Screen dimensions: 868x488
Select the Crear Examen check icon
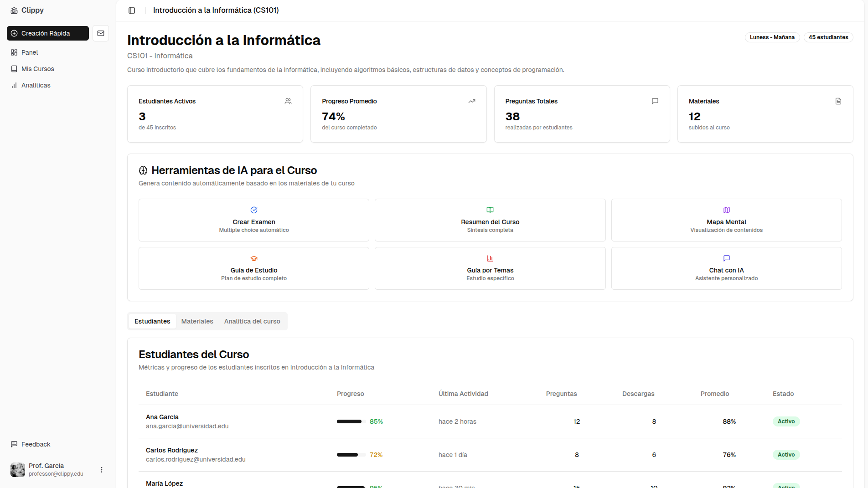click(253, 210)
